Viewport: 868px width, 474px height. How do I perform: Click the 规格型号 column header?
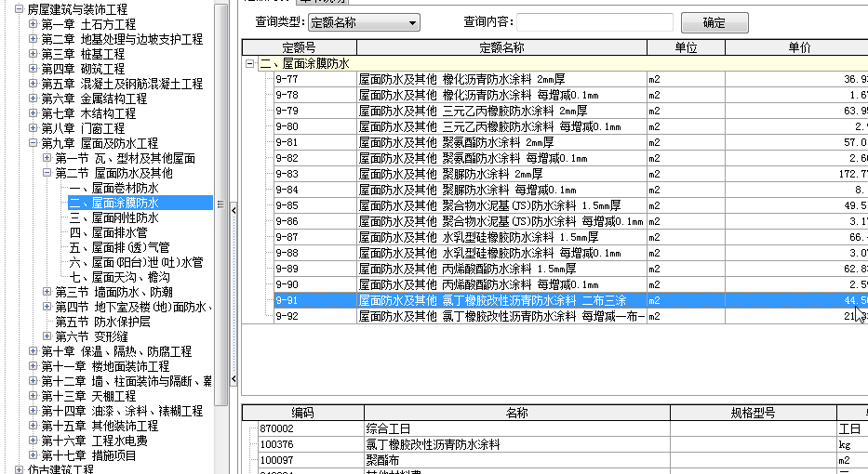754,413
